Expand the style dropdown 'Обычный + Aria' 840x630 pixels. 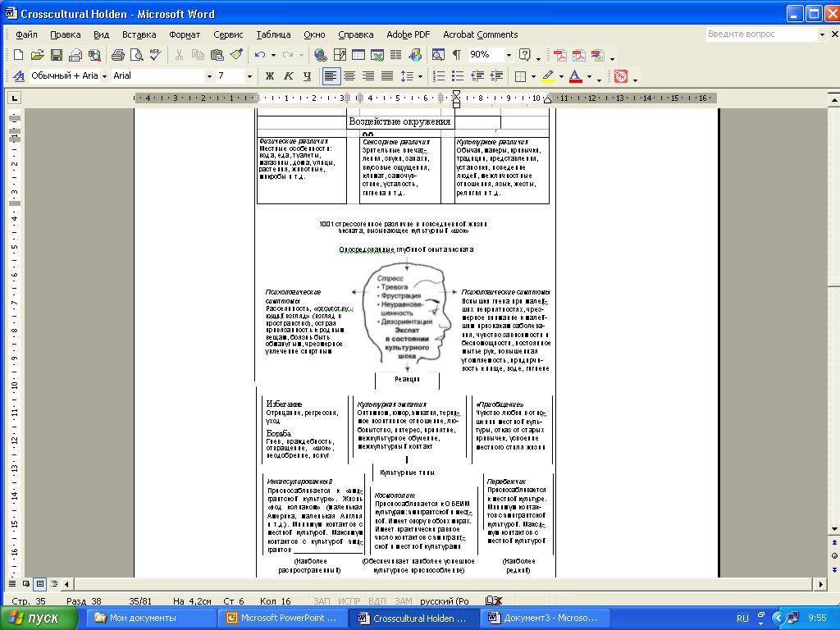[x=104, y=76]
